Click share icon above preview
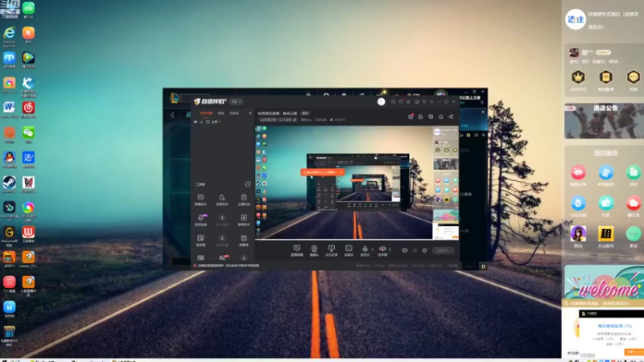644x362 pixels. pyautogui.click(x=451, y=117)
